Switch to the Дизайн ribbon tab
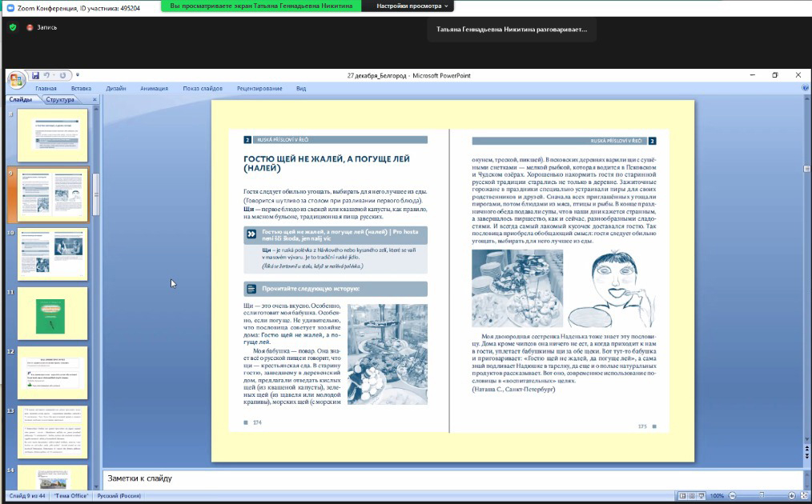812x504 pixels. [116, 89]
